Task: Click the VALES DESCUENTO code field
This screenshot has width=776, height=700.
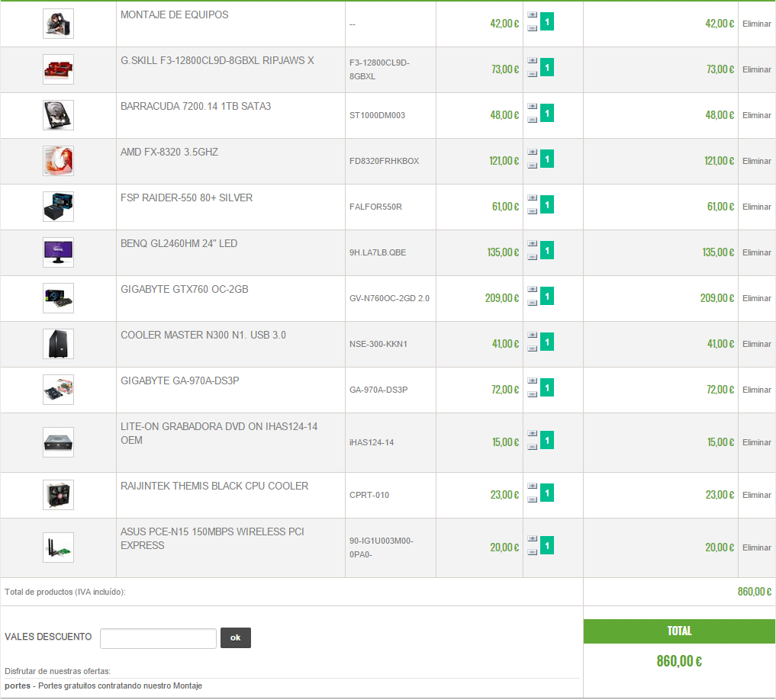Action: tap(159, 638)
